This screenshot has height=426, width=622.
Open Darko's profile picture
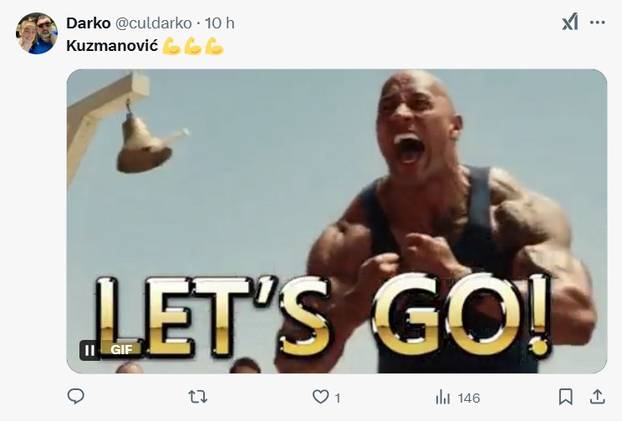tap(37, 33)
